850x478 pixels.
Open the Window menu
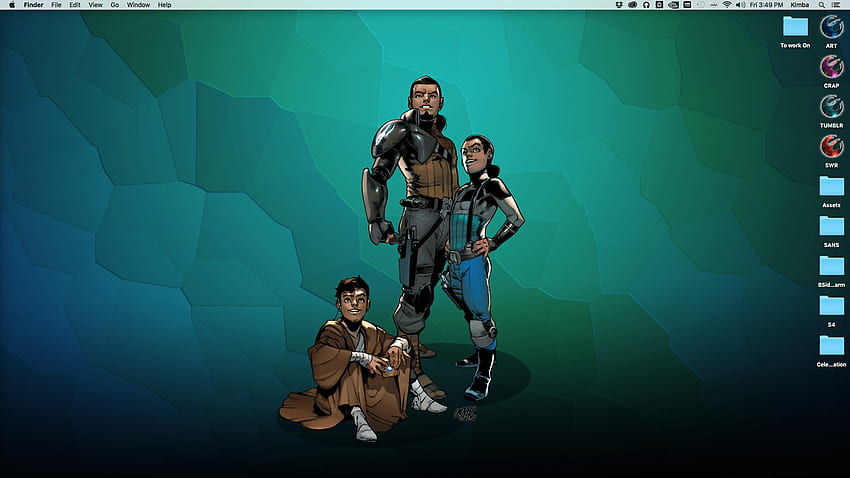[138, 5]
